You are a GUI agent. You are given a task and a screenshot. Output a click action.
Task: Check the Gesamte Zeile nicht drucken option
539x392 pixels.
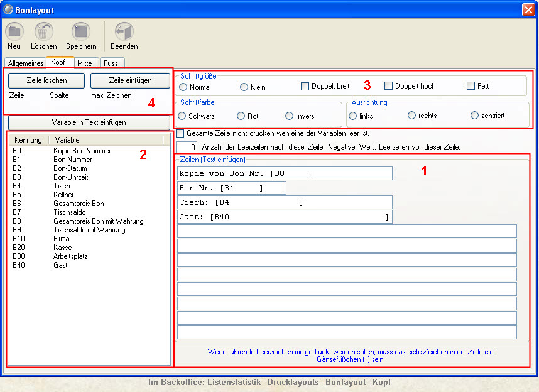point(180,133)
